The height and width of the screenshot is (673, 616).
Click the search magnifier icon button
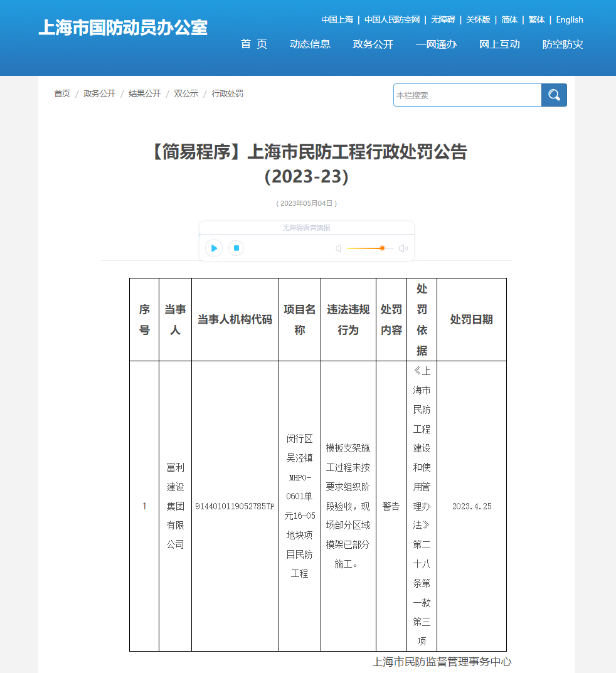pyautogui.click(x=554, y=95)
